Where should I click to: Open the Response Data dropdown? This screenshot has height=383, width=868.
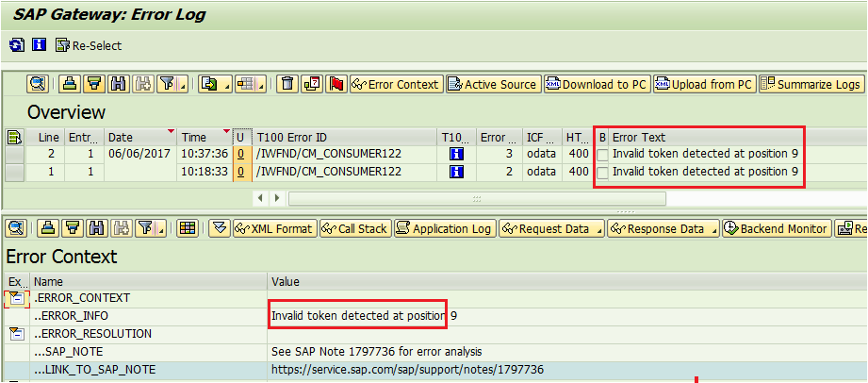(663, 228)
